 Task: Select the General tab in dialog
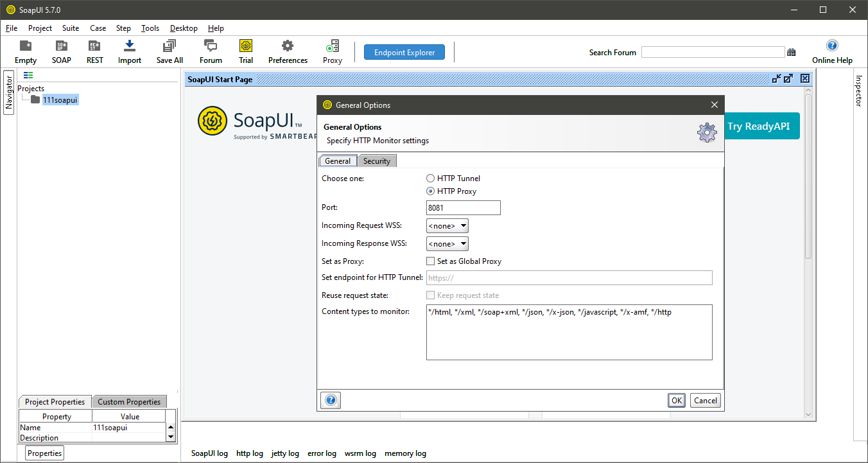point(338,161)
